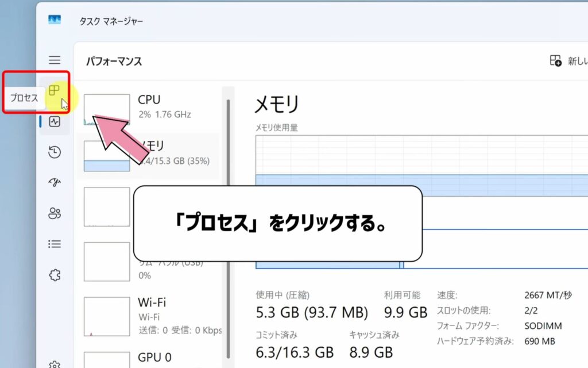The image size is (588, 368).
Task: Go to Startup apps sidebar icon
Action: [55, 182]
